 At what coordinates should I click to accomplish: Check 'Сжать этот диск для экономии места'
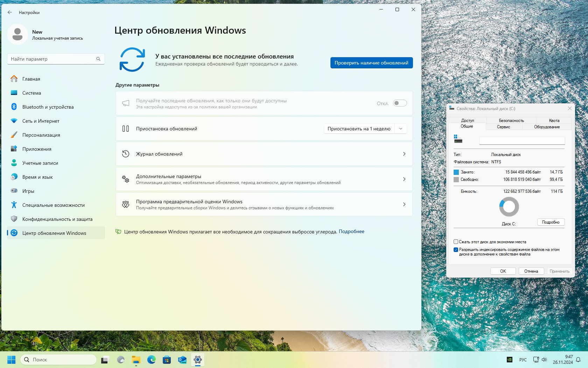456,242
